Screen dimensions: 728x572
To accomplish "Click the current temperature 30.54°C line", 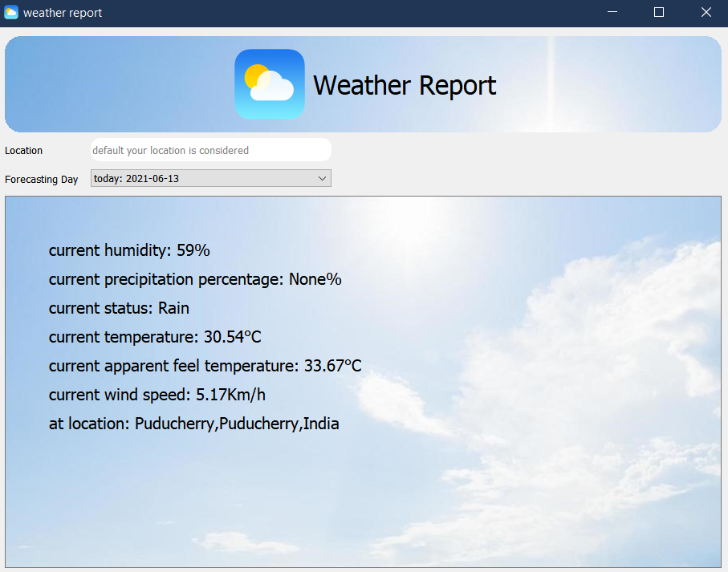I will [x=155, y=337].
